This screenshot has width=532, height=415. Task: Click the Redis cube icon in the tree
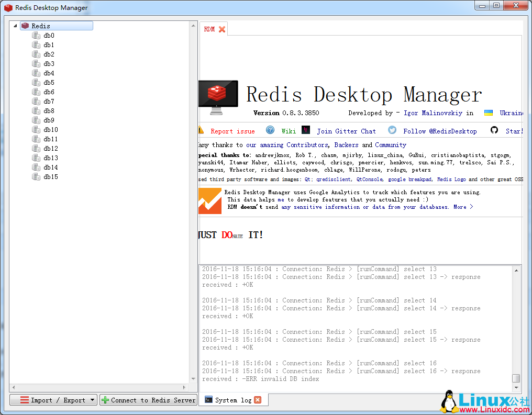click(x=25, y=25)
